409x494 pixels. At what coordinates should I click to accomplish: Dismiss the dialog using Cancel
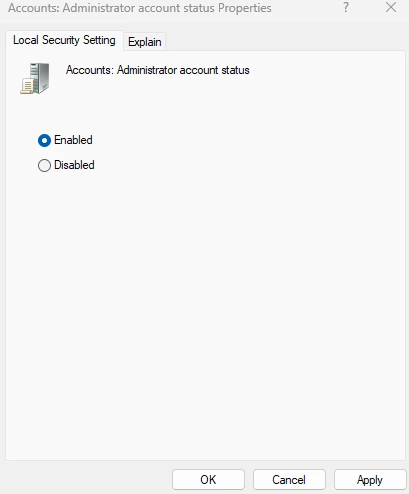pyautogui.click(x=289, y=480)
